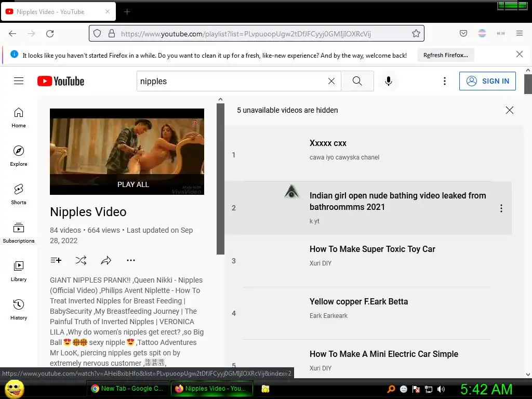Click thumbnail icon of video 2

pyautogui.click(x=291, y=191)
